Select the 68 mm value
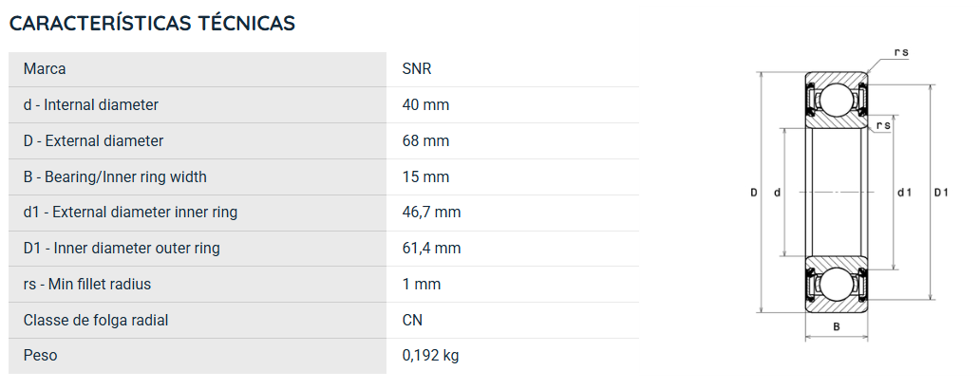The width and height of the screenshot is (980, 389). point(425,141)
